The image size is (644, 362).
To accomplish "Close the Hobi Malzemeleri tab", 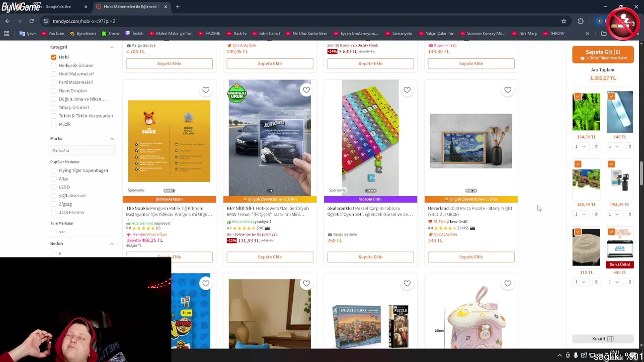I will [x=166, y=7].
